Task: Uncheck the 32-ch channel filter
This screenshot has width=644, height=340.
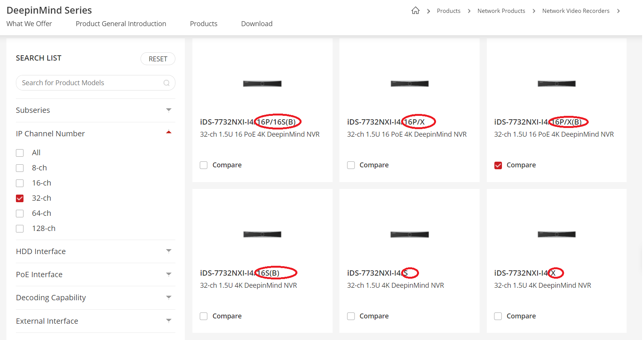Action: click(x=20, y=198)
